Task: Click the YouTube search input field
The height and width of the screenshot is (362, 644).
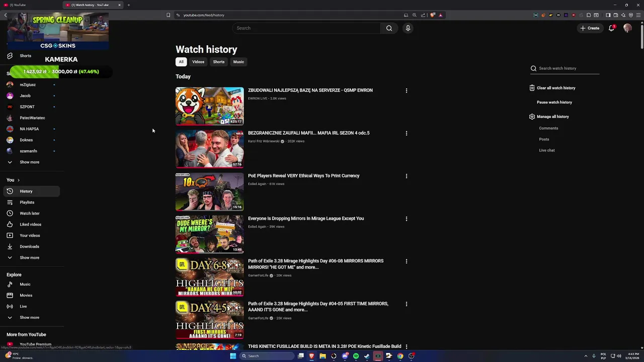Action: [x=306, y=28]
